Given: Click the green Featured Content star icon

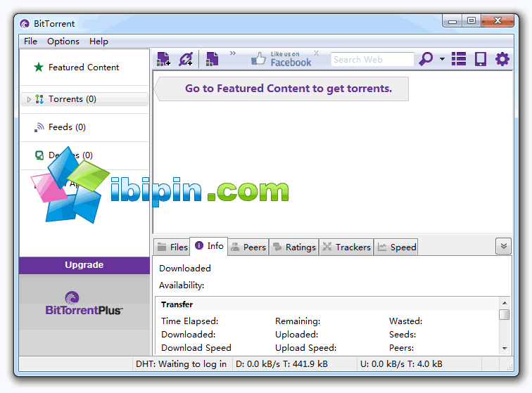Looking at the screenshot, I should click(x=39, y=67).
